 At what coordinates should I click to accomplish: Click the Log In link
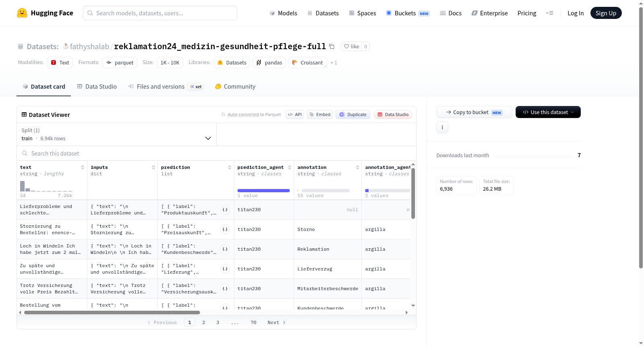[x=575, y=13]
